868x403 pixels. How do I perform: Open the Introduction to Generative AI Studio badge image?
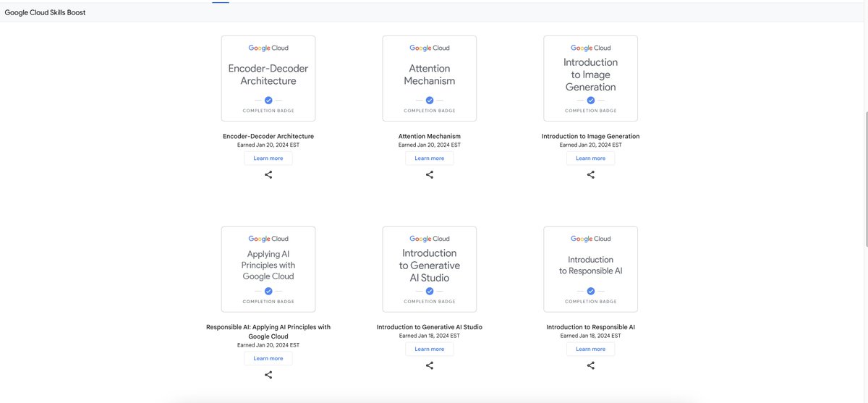(430, 269)
